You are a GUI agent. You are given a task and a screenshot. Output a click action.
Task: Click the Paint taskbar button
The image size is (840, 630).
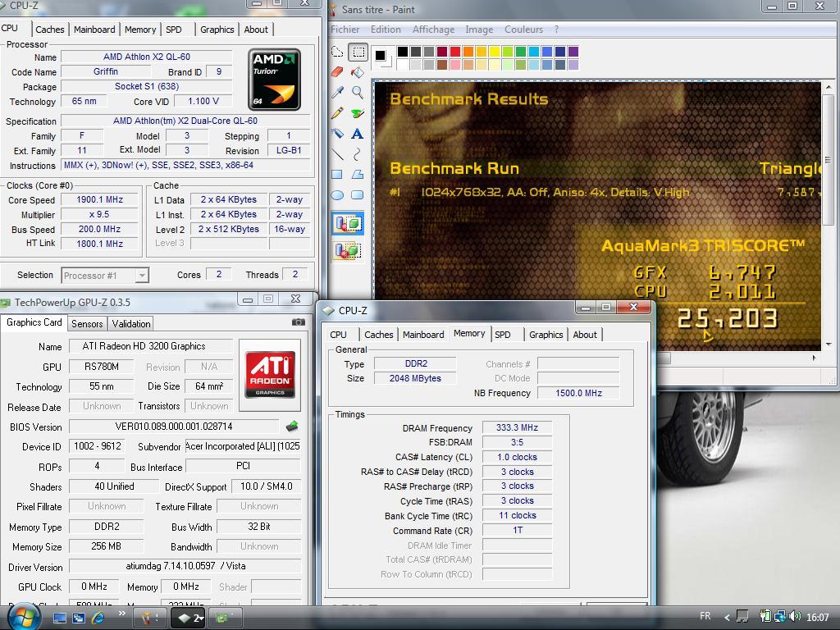click(x=151, y=619)
